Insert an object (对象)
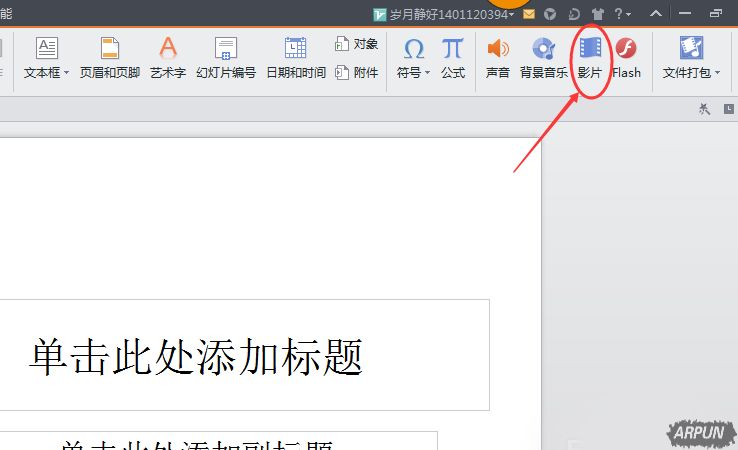This screenshot has width=738, height=450. click(357, 44)
